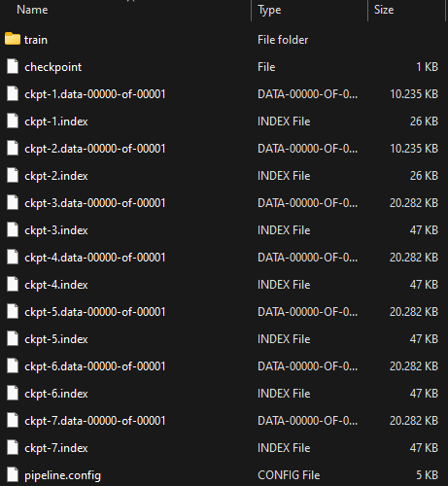Click the ckpt-3.index file name
This screenshot has width=448, height=486.
(x=56, y=230)
